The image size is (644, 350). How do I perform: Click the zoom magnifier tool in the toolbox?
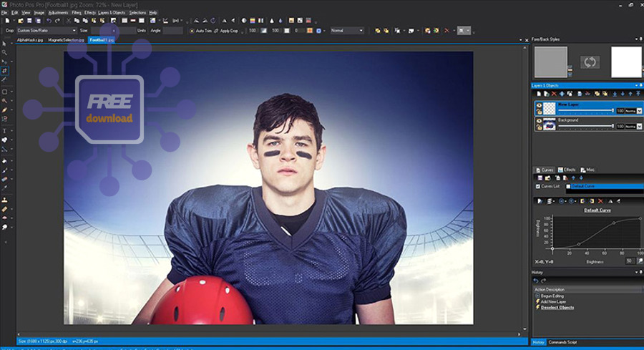(x=4, y=52)
